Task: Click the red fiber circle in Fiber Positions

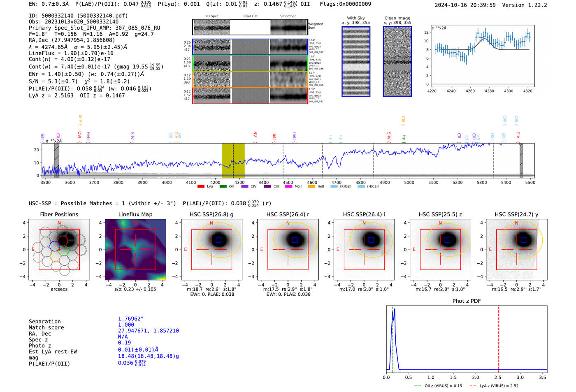Action: point(63,241)
